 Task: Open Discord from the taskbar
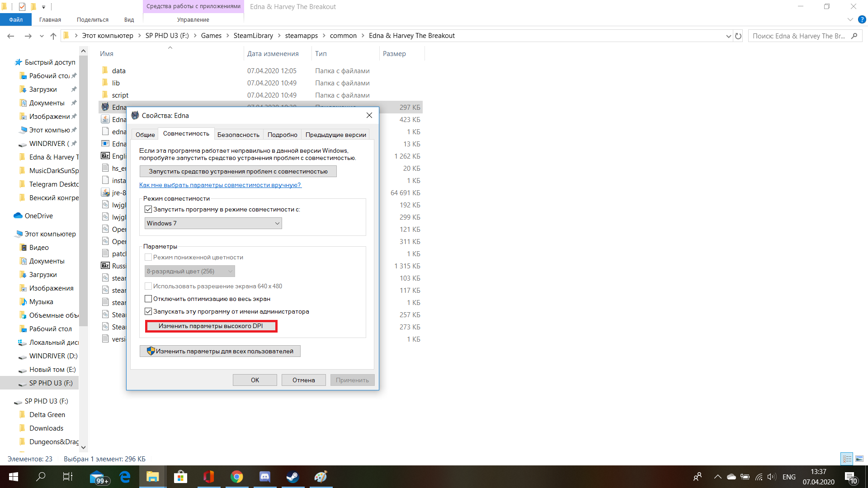(x=264, y=477)
